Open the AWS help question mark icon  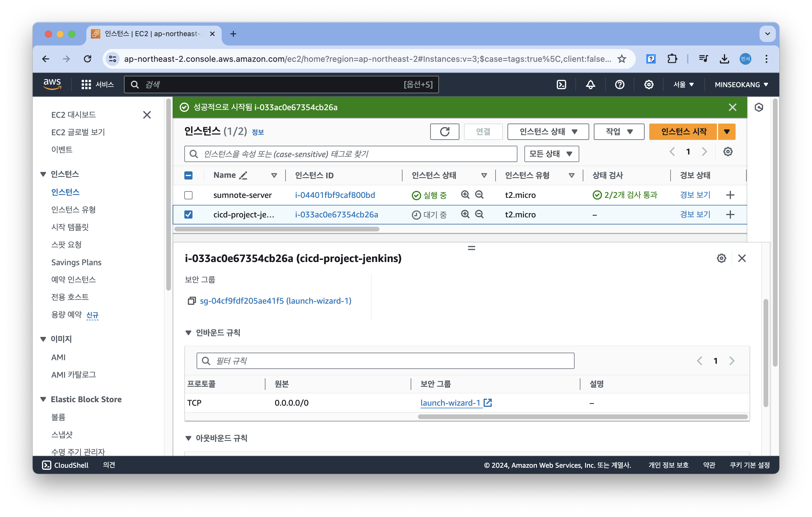coord(619,85)
